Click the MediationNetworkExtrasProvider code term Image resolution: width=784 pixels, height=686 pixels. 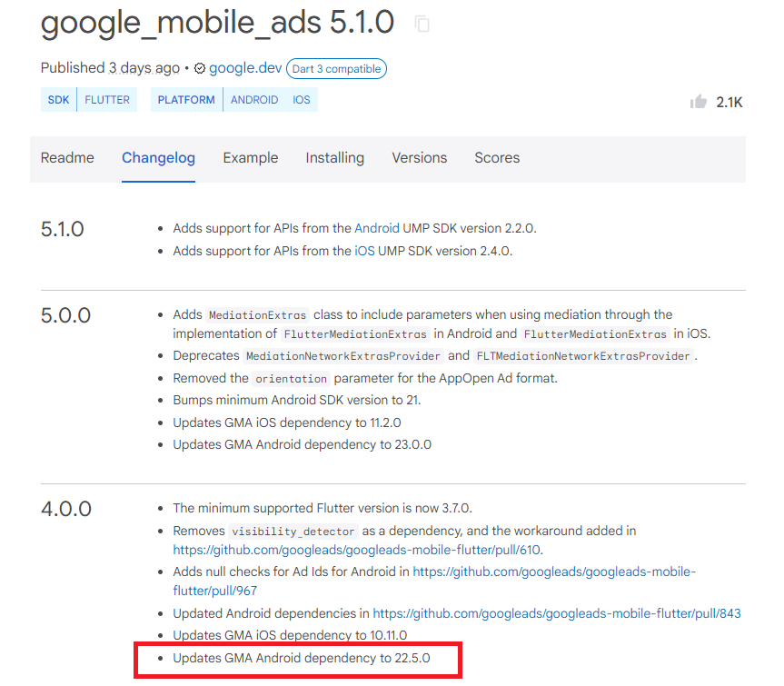coord(343,356)
